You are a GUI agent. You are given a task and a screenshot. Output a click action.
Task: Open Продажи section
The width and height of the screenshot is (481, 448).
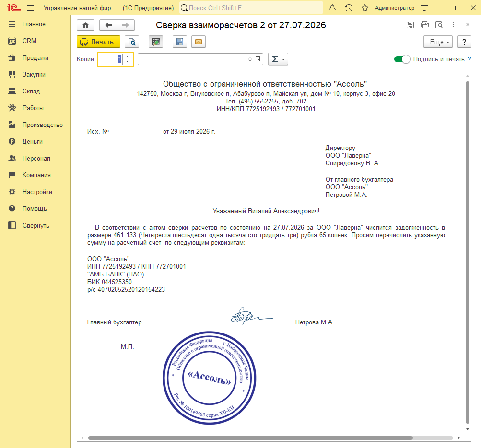tap(35, 58)
